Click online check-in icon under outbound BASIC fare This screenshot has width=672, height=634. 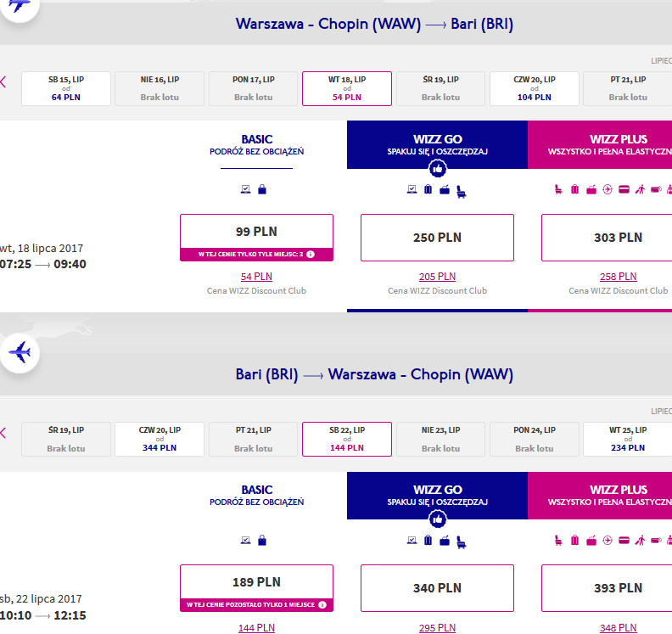[245, 189]
